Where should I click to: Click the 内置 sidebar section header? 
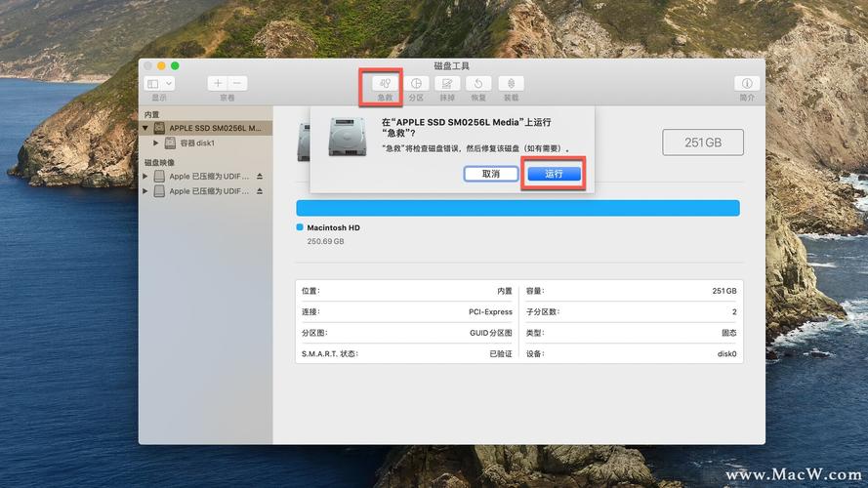pyautogui.click(x=151, y=114)
